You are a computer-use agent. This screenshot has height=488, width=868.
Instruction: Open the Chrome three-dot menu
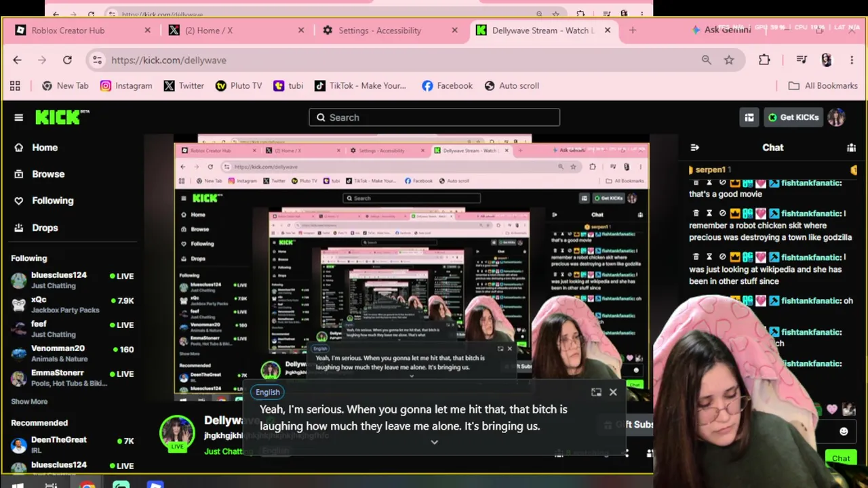[852, 60]
